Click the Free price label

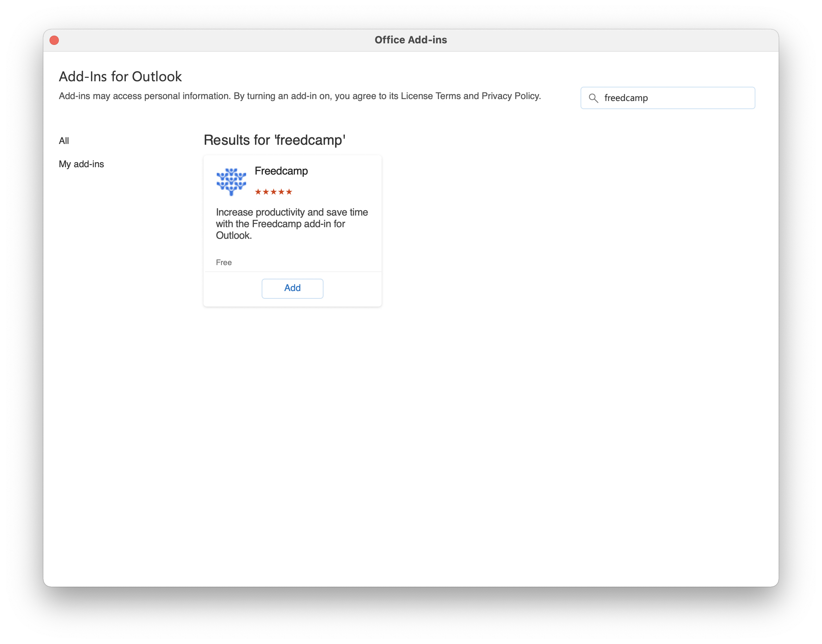point(224,262)
